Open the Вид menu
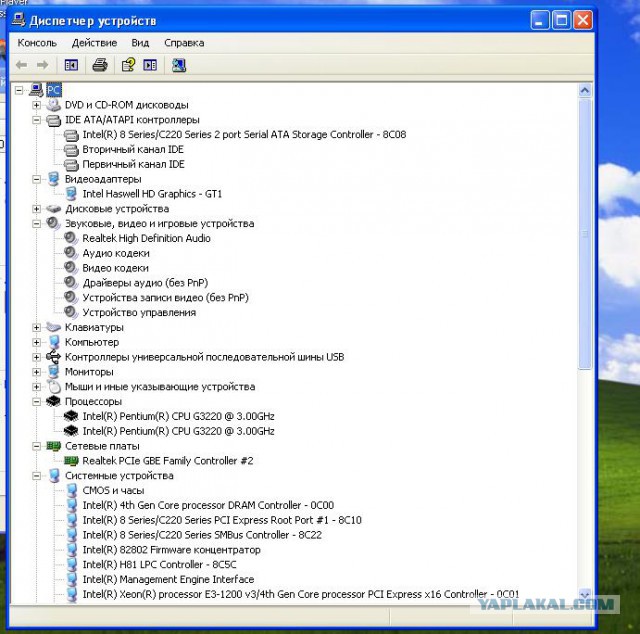This screenshot has height=634, width=640. point(140,43)
